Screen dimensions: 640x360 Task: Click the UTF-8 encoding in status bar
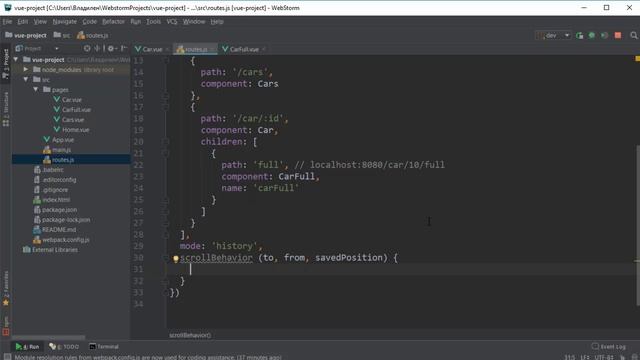pos(604,357)
